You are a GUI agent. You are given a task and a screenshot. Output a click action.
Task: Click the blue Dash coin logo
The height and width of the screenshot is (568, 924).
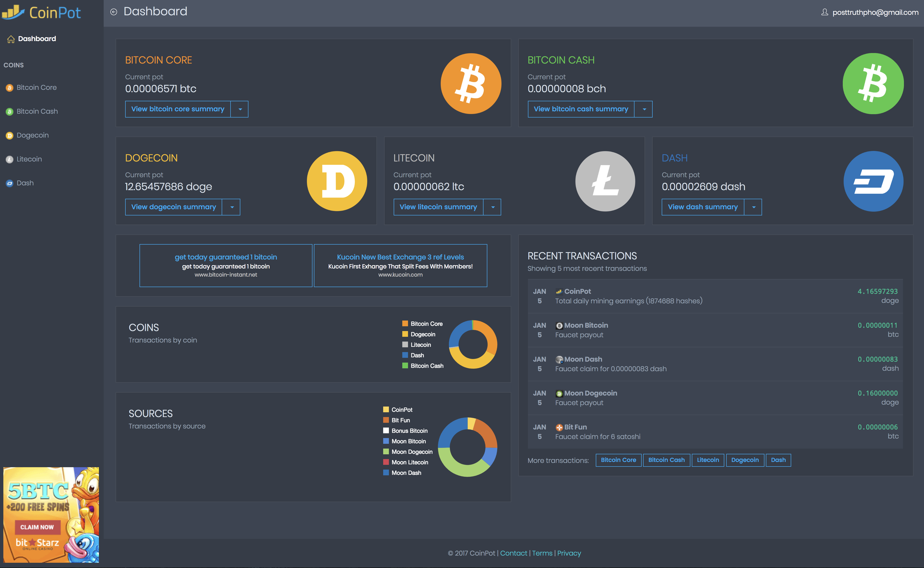(873, 181)
